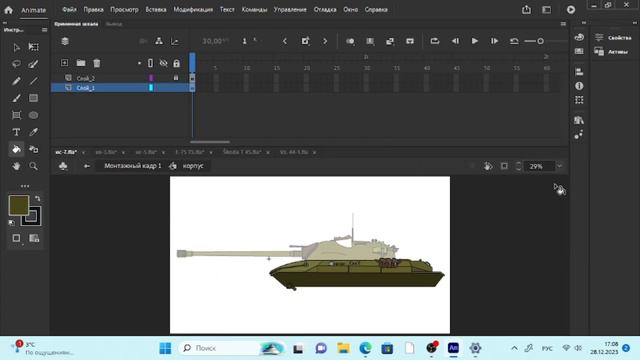Select the Free Transform tool
This screenshot has width=640, height=360.
(33, 47)
